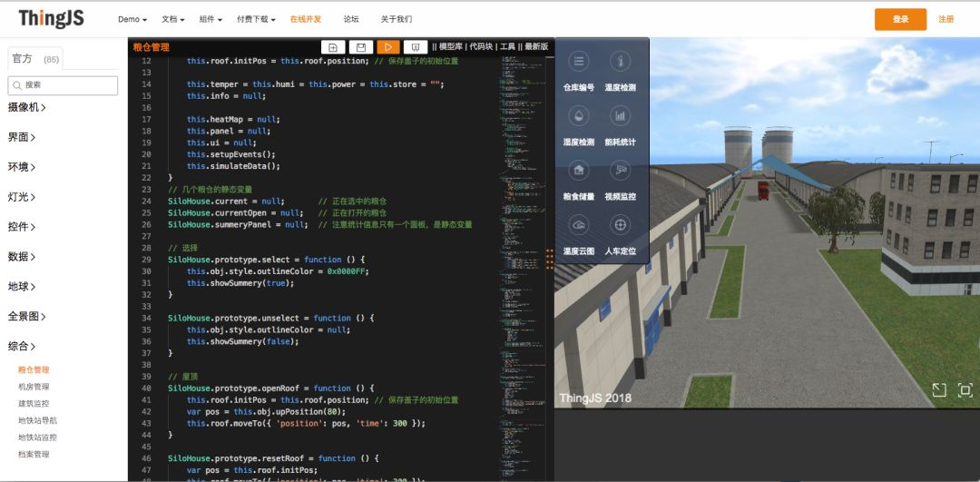Image resolution: width=980 pixels, height=482 pixels.
Task: Click the 注册 register link
Action: 946,19
